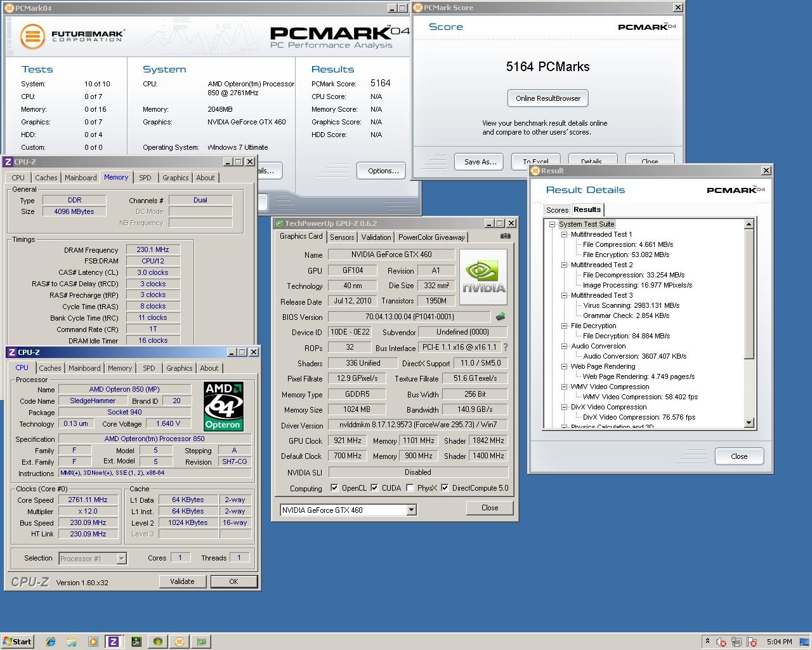This screenshot has width=812, height=650.
Task: Click the save BIOS icon in GPU-Z
Action: (x=500, y=316)
